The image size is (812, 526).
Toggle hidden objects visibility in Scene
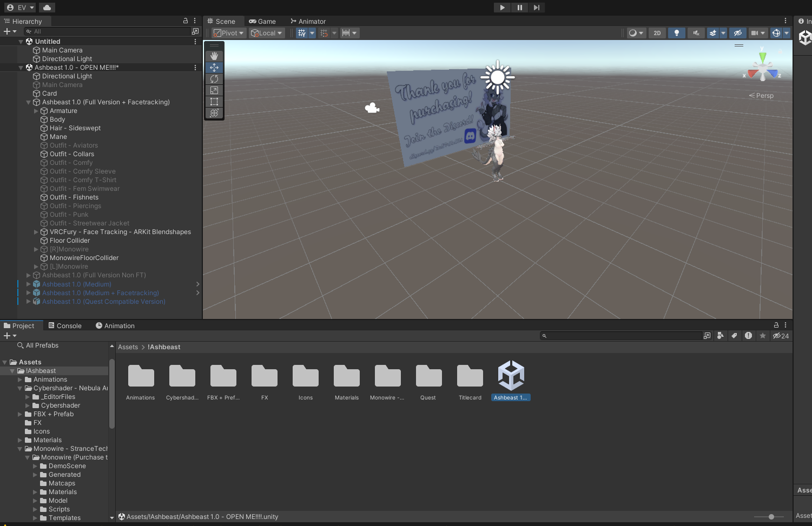point(737,33)
